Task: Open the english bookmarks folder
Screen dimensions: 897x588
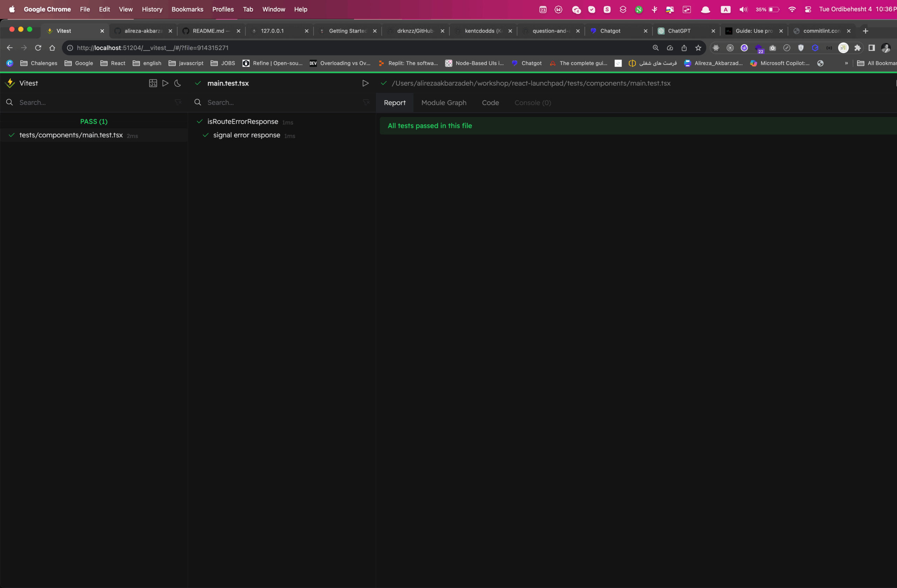Action: click(147, 63)
